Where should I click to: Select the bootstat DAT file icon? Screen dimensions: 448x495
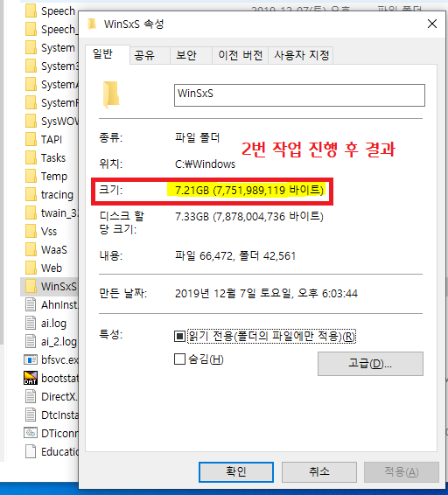(31, 378)
